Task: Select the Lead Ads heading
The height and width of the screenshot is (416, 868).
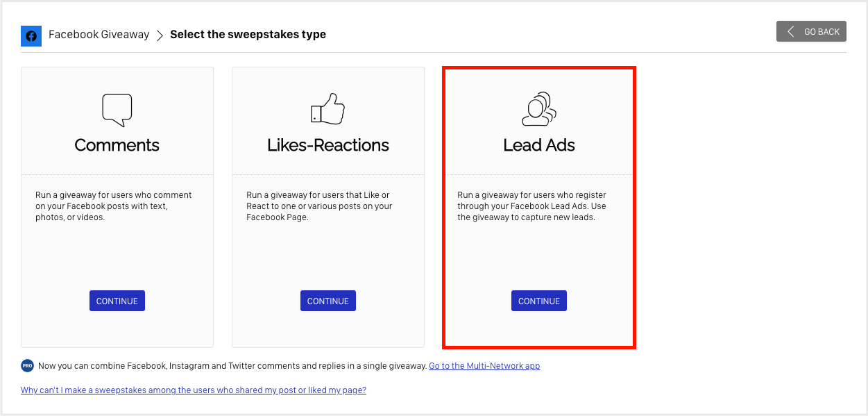Action: (539, 145)
